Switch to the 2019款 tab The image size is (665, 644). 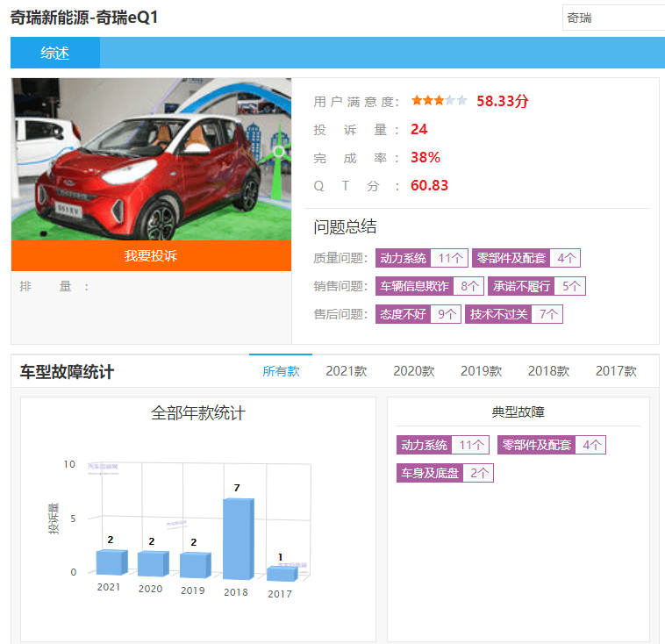(x=481, y=371)
